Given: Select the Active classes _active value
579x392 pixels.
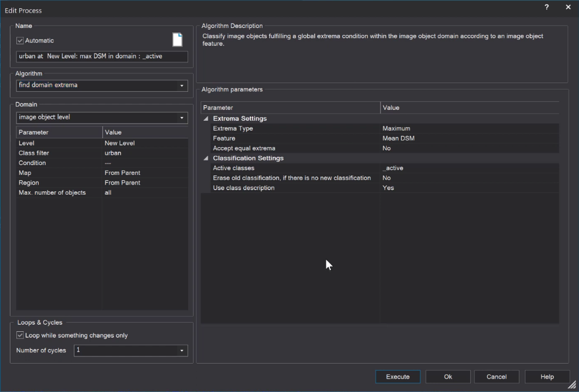Looking at the screenshot, I should click(469, 168).
